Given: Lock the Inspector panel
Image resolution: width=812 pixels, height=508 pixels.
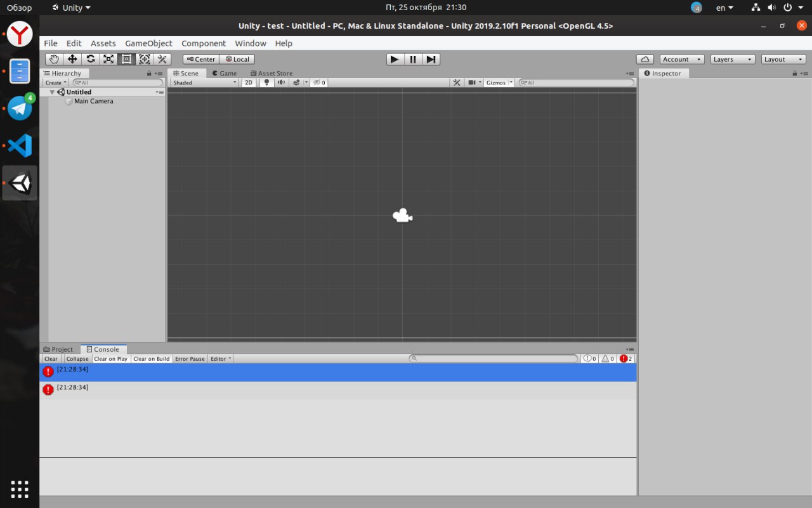Looking at the screenshot, I should [x=795, y=74].
